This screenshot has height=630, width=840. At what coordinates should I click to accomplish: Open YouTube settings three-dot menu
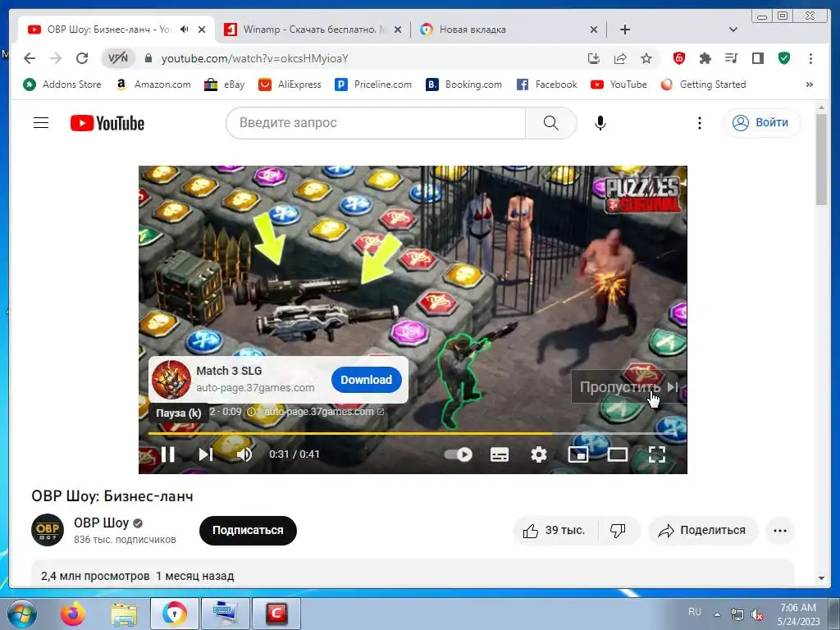tap(699, 123)
